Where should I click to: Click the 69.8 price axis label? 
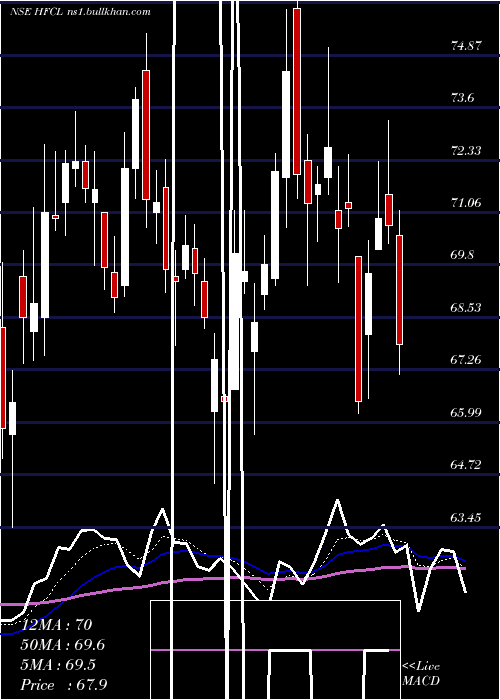[x=462, y=255]
